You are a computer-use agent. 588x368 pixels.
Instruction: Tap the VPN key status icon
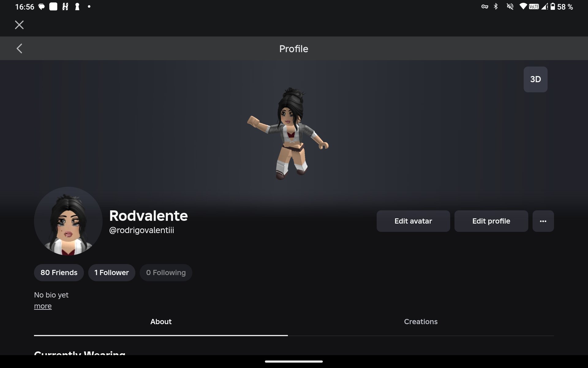(484, 7)
